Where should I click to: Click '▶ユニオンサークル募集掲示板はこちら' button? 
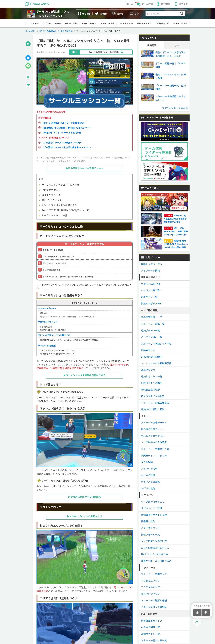84,375
